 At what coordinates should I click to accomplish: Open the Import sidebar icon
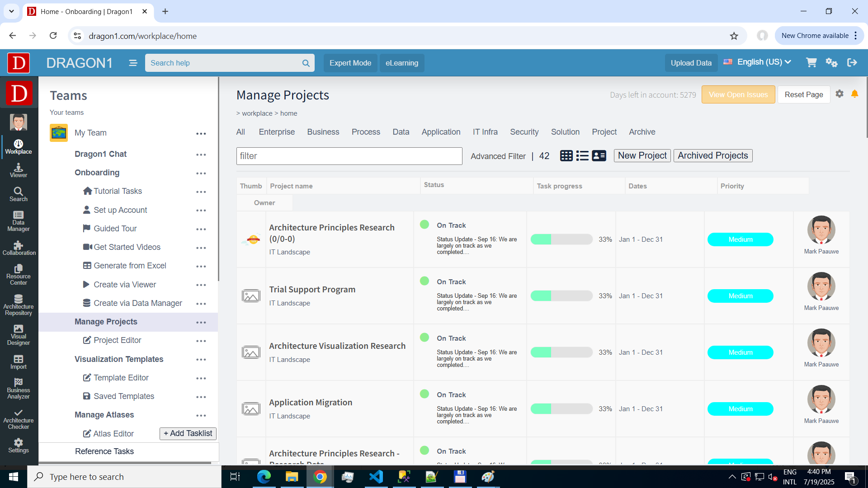19,362
